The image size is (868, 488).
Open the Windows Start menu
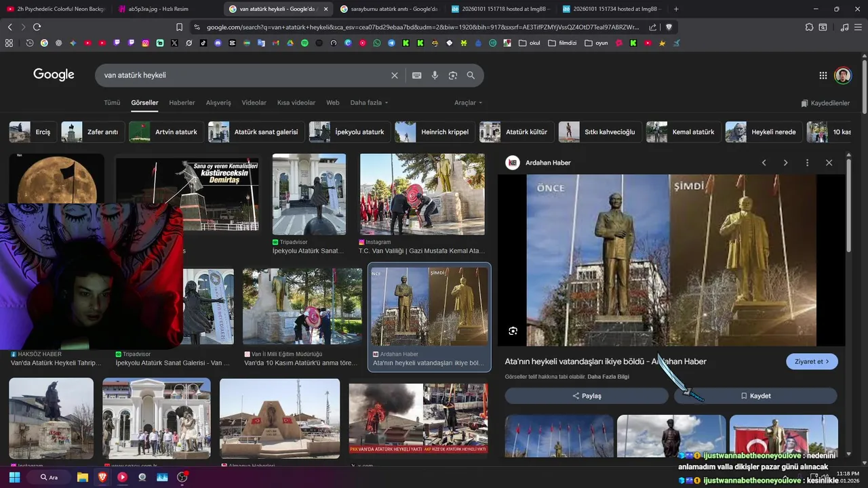pos(14,477)
